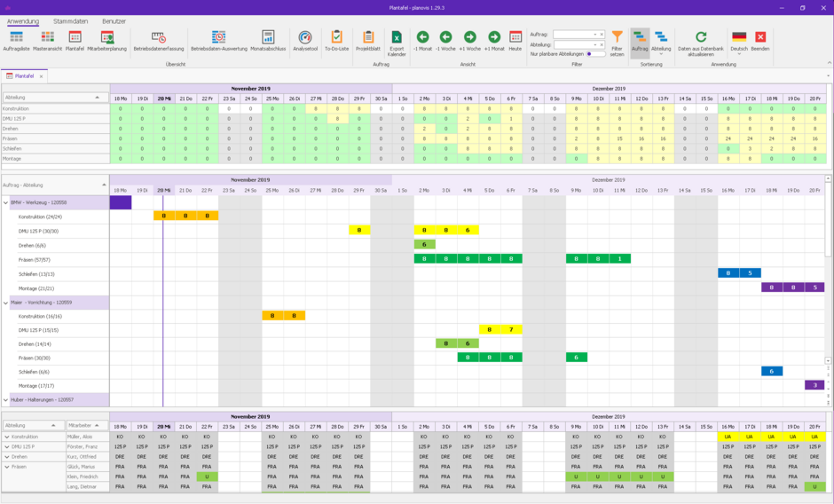Open the Auftrag filter dropdown

(x=594, y=35)
